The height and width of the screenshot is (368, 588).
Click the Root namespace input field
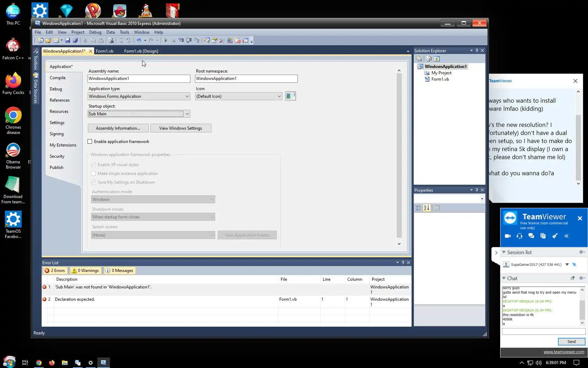point(246,79)
